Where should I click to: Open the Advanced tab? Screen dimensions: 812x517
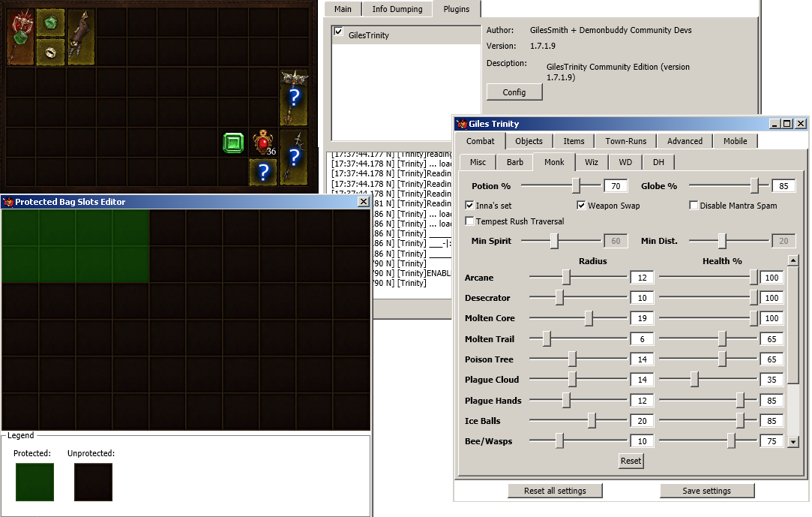coord(685,141)
